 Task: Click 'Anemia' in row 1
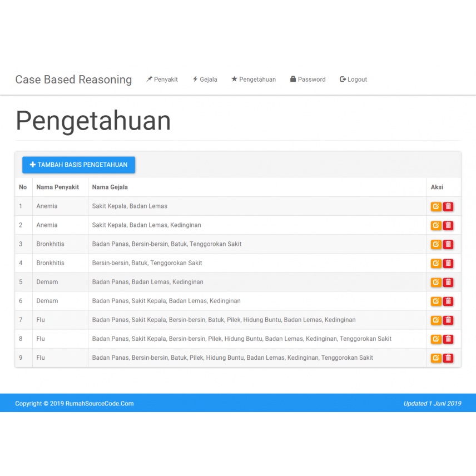pos(47,206)
